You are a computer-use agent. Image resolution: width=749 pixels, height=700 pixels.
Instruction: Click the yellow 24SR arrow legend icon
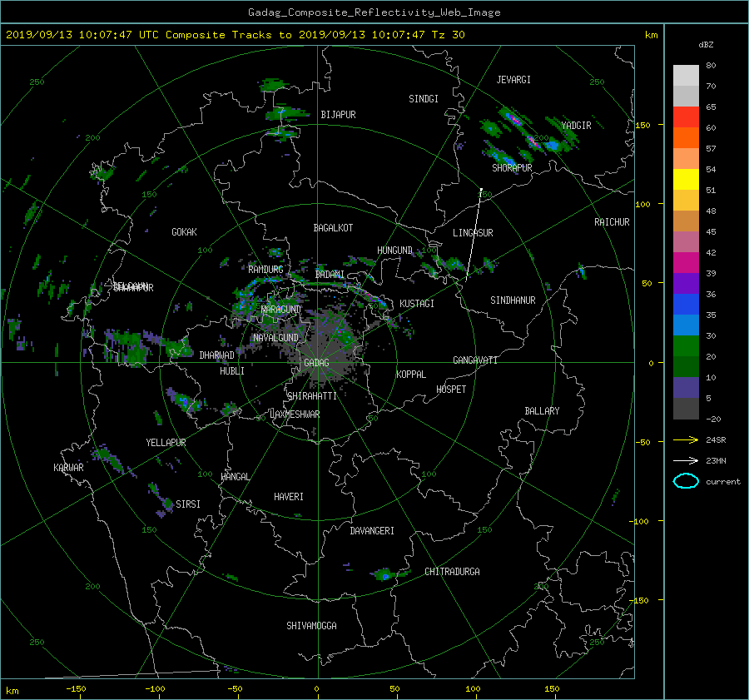[686, 439]
